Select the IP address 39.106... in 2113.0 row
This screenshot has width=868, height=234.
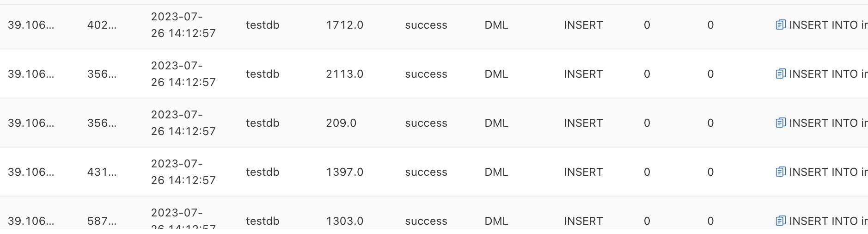[31, 74]
